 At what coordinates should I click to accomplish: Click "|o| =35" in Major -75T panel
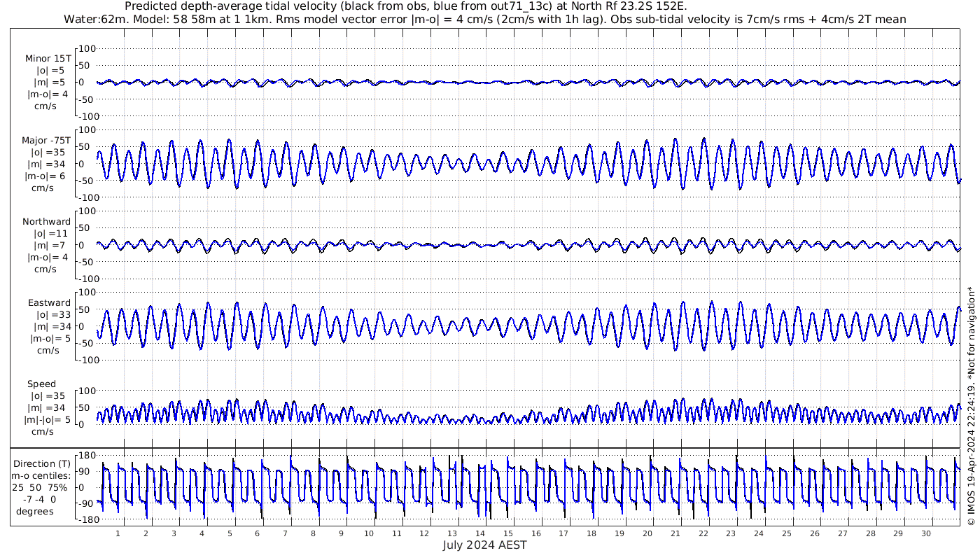(x=48, y=153)
